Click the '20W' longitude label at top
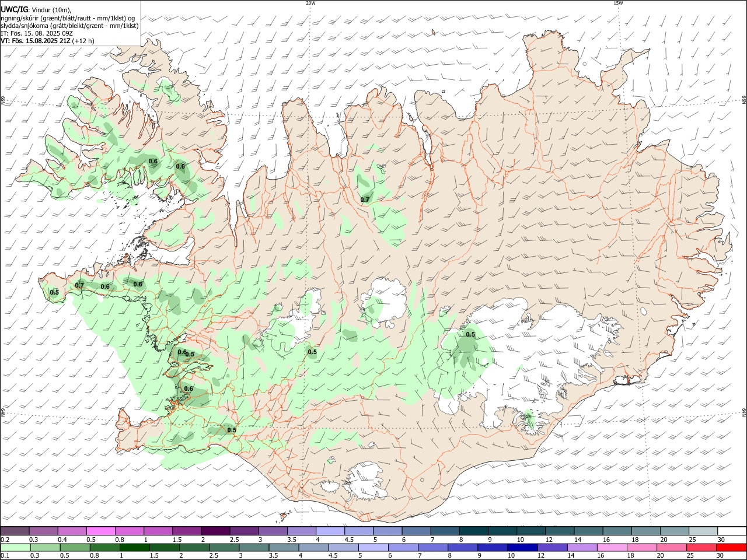 click(310, 3)
